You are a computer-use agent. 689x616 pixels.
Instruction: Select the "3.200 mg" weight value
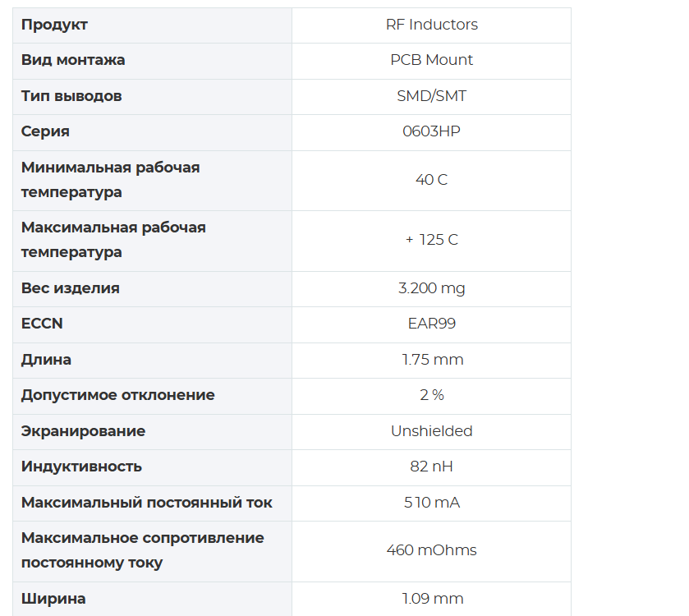431,288
